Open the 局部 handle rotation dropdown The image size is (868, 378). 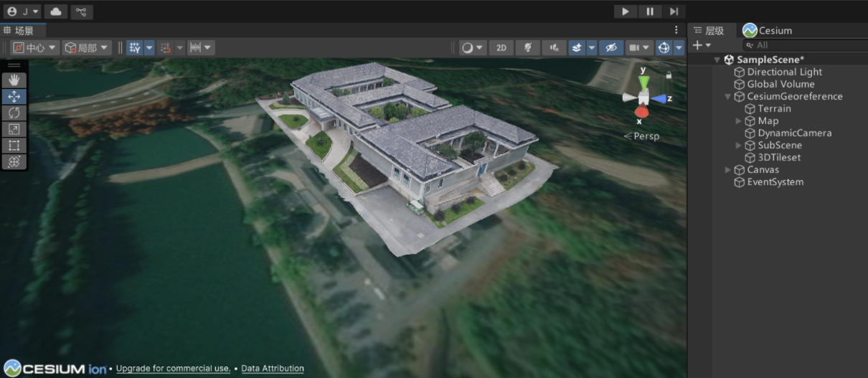86,48
